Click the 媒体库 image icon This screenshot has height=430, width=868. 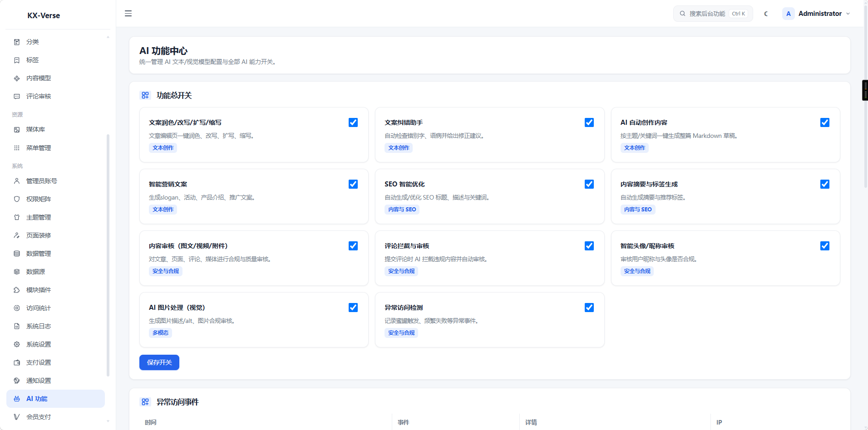click(x=17, y=129)
